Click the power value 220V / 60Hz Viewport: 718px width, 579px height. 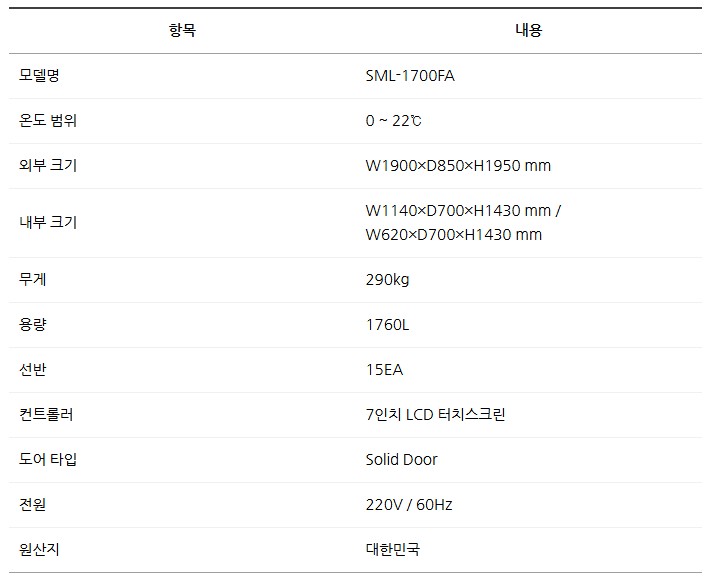pos(410,505)
